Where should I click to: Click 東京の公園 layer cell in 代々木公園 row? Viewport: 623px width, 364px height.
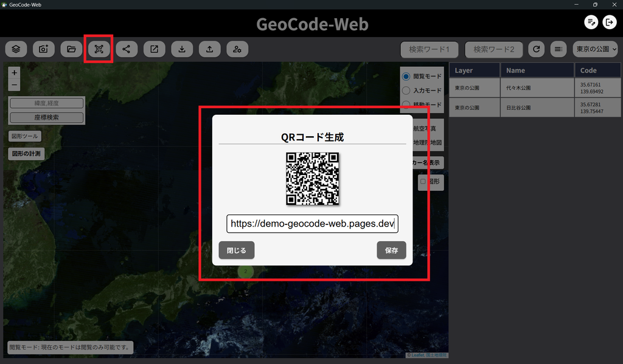(475, 88)
